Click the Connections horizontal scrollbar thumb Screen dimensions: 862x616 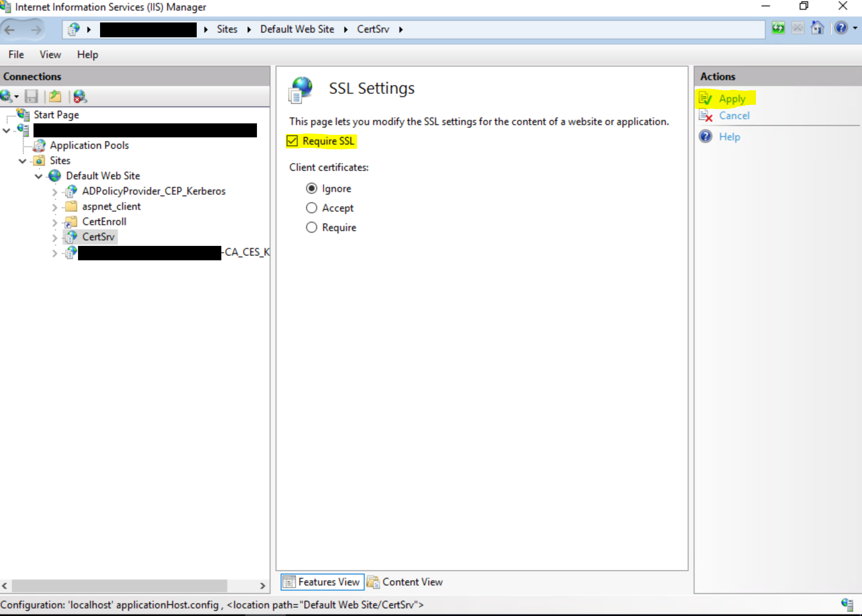[119, 585]
